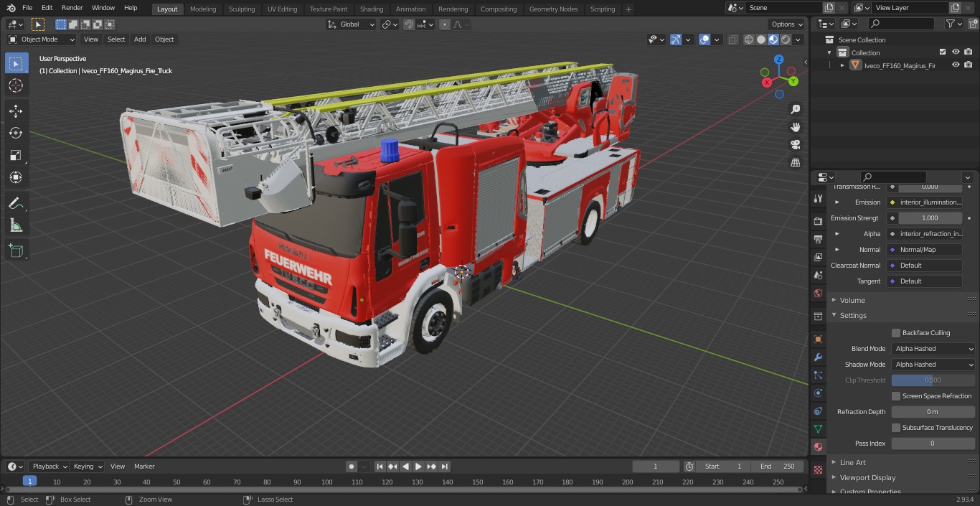Switch to the Shading workspace tab

pyautogui.click(x=372, y=9)
